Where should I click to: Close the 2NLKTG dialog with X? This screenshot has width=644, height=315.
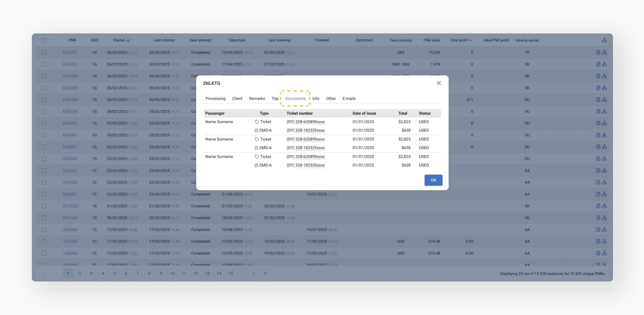click(x=439, y=83)
